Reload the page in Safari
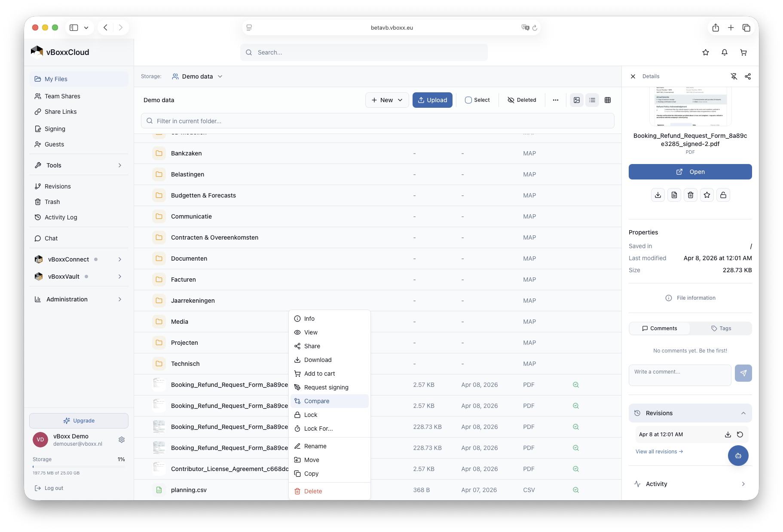 tap(535, 28)
